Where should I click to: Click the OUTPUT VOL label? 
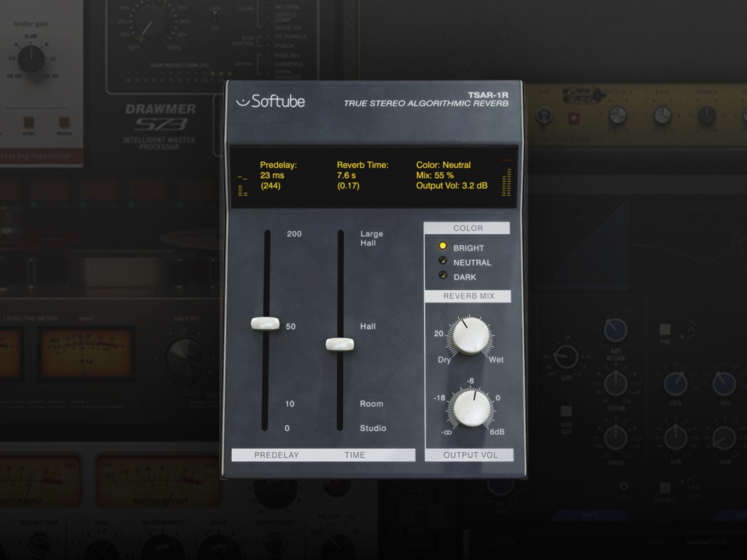point(469,455)
